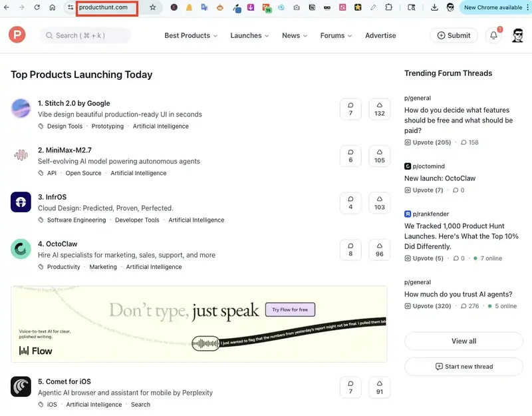Image resolution: width=532 pixels, height=416 pixels.
Task: Open comments for InfrOS
Action: tap(350, 203)
